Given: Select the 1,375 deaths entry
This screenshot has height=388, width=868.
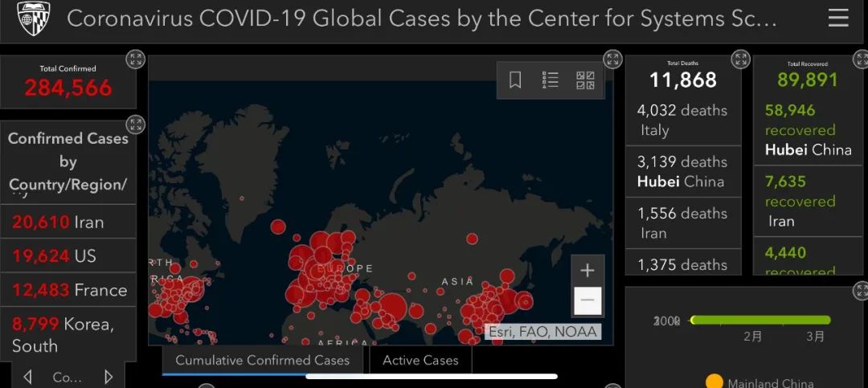Looking at the screenshot, I should (683, 263).
